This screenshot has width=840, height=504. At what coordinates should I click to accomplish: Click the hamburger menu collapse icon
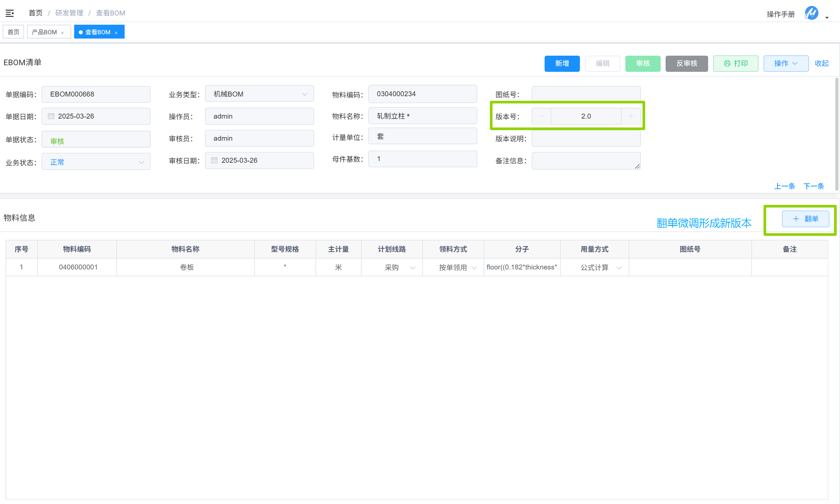click(10, 13)
